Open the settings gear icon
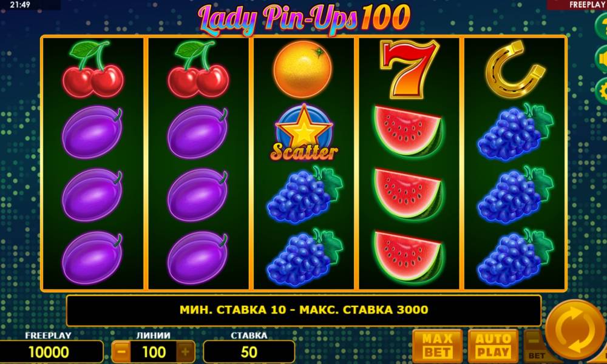Screen dimensions: 607x364 tap(602, 91)
